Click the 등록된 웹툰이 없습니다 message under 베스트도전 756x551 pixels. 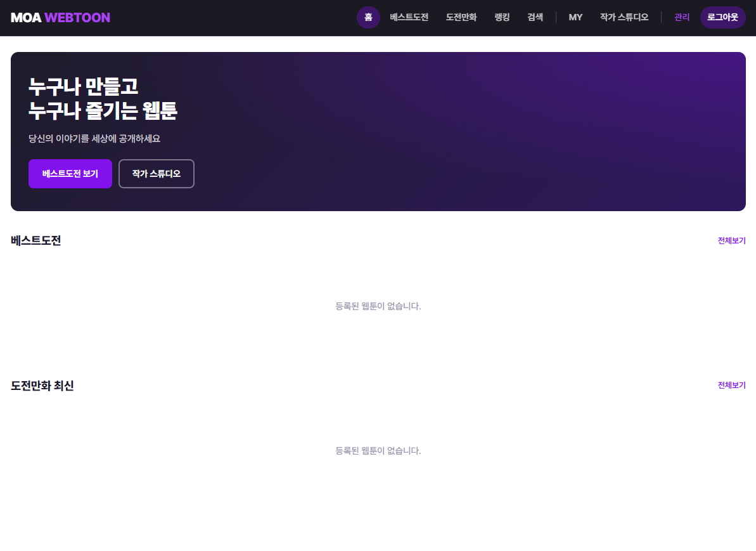point(378,306)
